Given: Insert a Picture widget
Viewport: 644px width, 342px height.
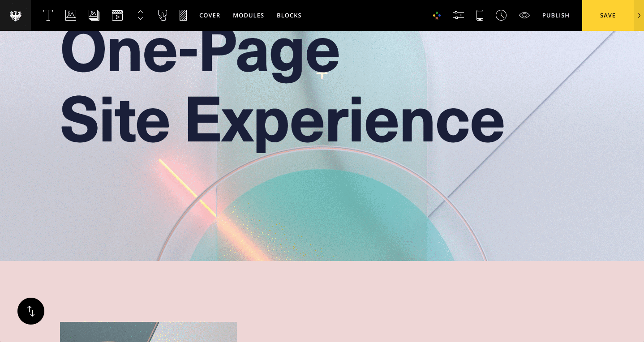Looking at the screenshot, I should click(x=71, y=15).
